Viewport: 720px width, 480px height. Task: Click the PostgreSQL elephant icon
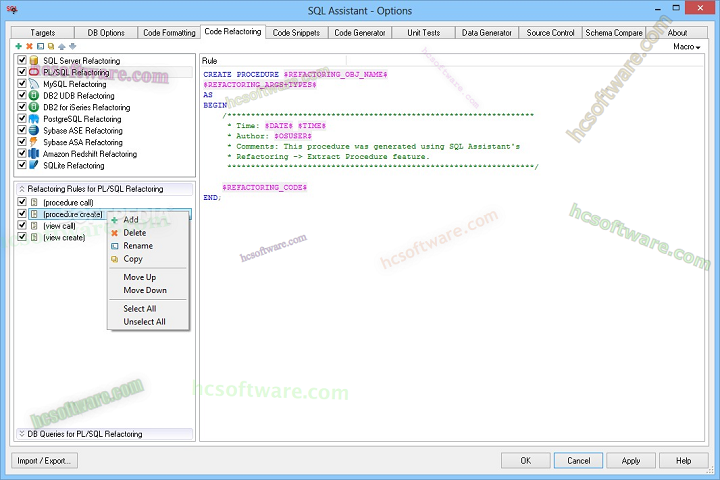coord(34,119)
